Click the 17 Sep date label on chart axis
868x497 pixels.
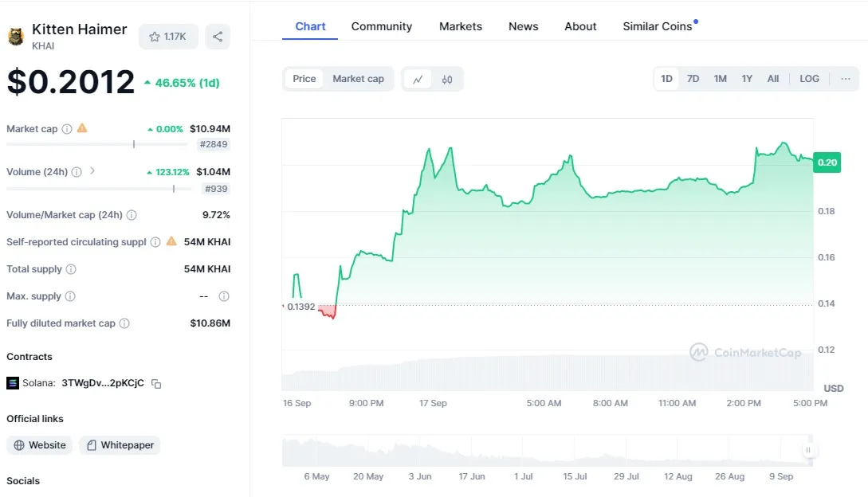pos(433,403)
